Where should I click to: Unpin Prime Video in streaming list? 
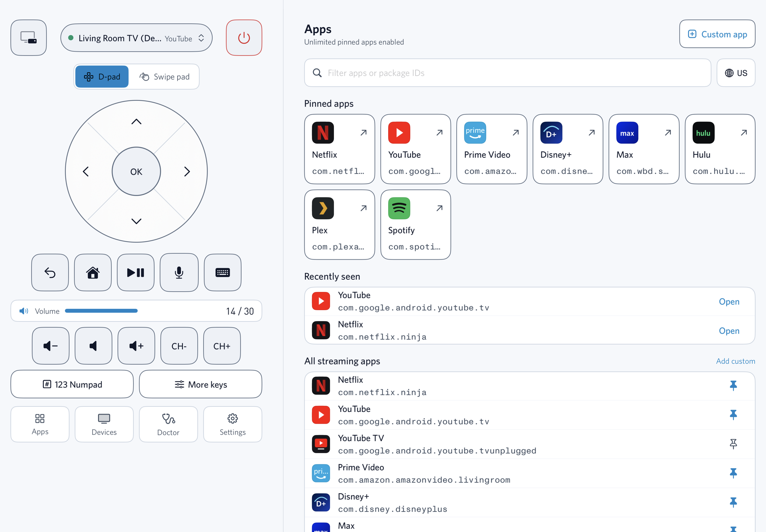click(x=733, y=473)
